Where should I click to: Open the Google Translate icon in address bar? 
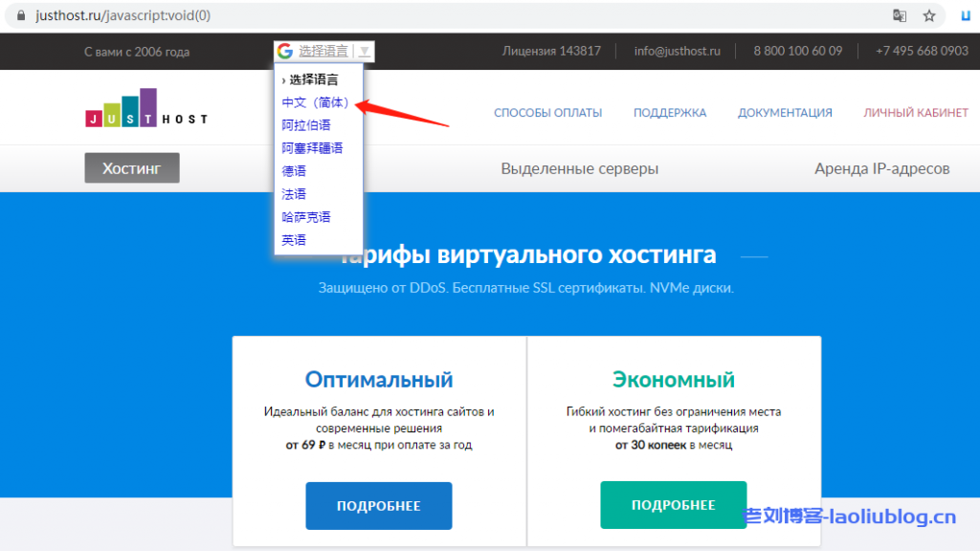tap(901, 15)
